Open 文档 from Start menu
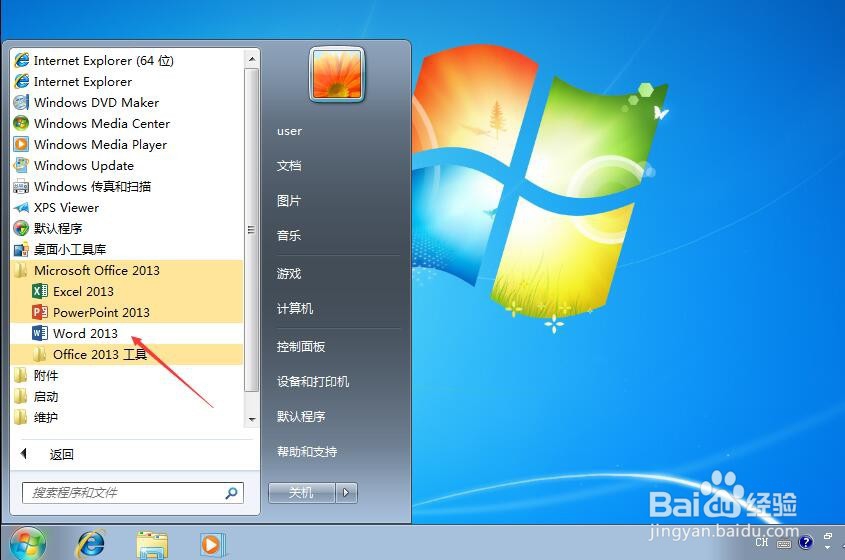This screenshot has height=560, width=845. click(x=289, y=166)
